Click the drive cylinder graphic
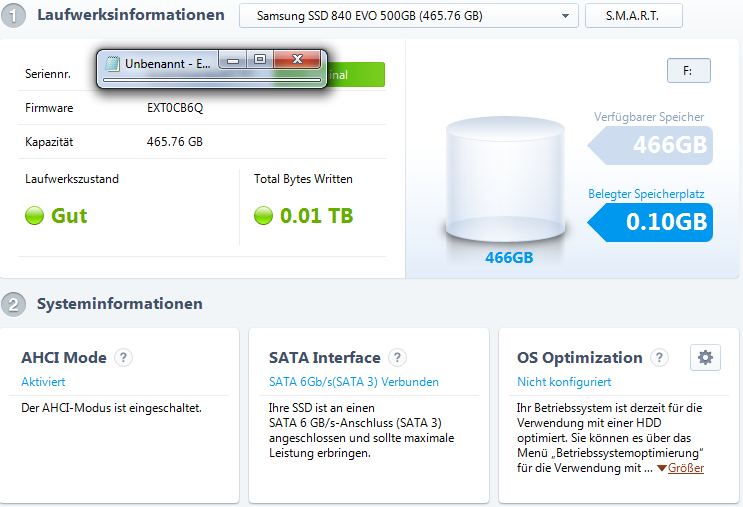The width and height of the screenshot is (743, 507). (505, 180)
